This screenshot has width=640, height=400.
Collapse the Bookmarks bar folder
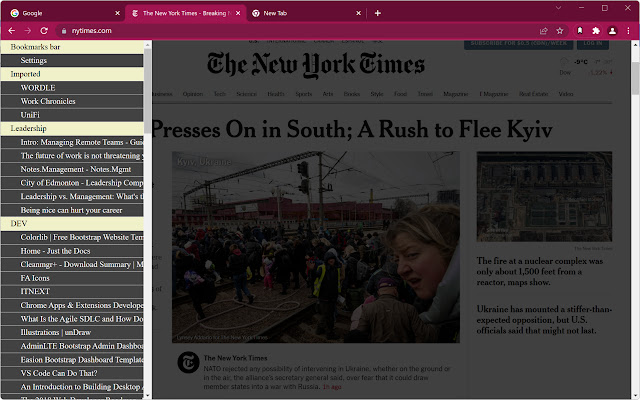72,47
